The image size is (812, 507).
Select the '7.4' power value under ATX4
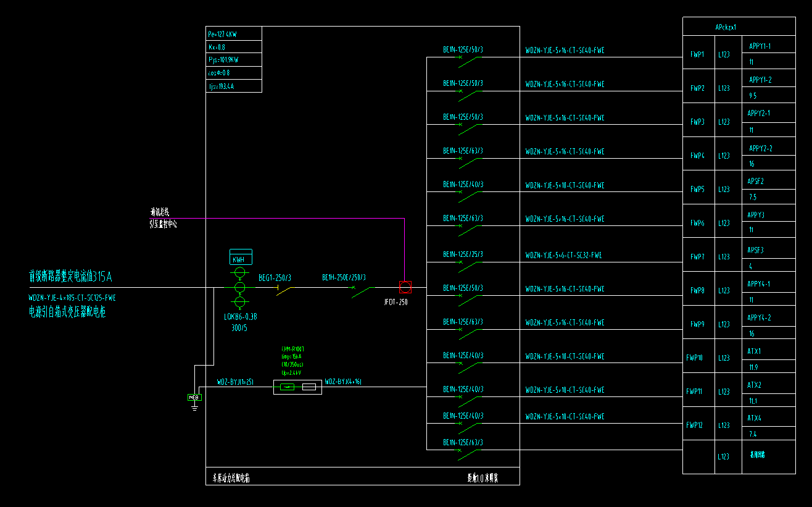(x=753, y=434)
